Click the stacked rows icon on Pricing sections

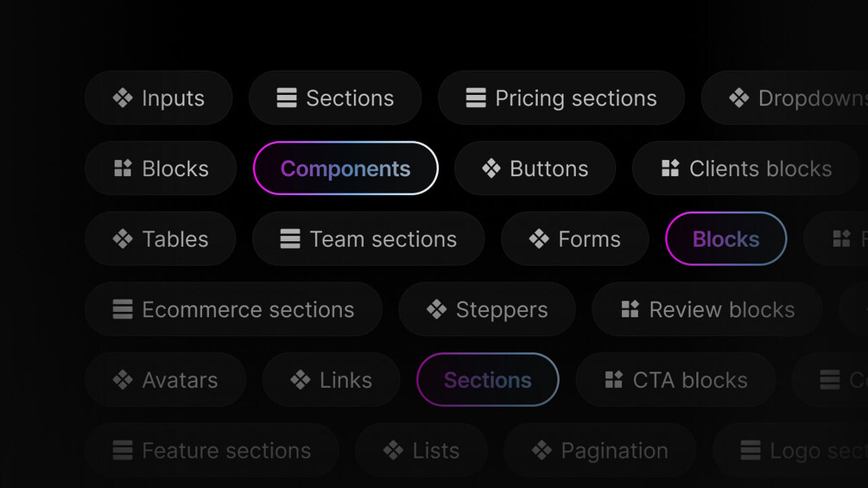[476, 98]
